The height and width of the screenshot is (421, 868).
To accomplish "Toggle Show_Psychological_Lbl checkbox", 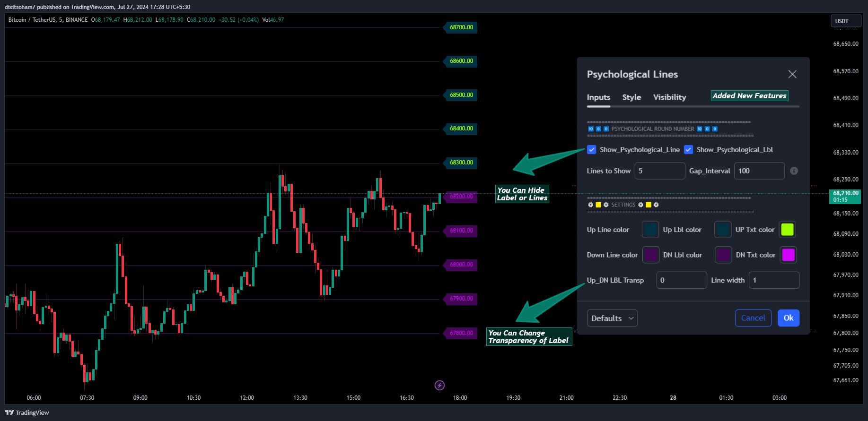I will pyautogui.click(x=689, y=150).
